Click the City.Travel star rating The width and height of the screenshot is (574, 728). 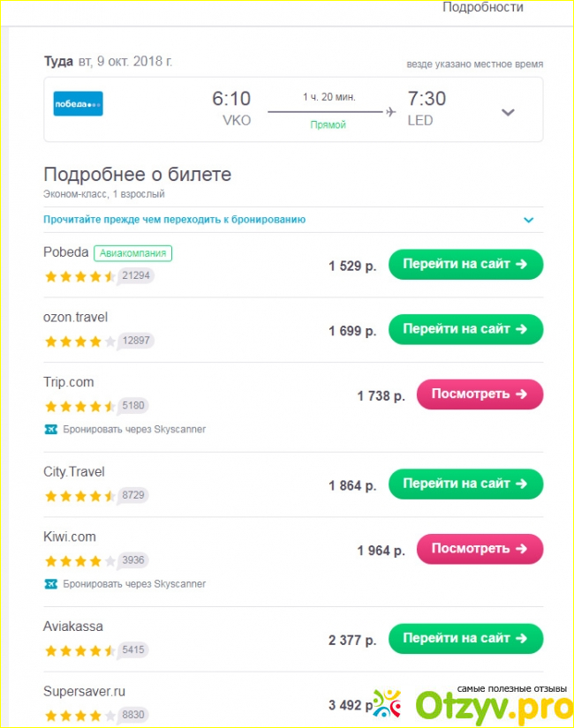pyautogui.click(x=79, y=496)
